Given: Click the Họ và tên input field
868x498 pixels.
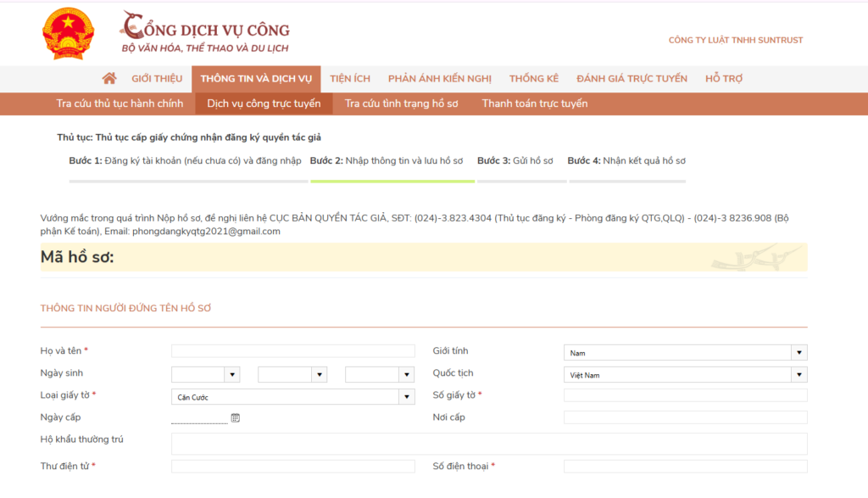Looking at the screenshot, I should tap(292, 351).
